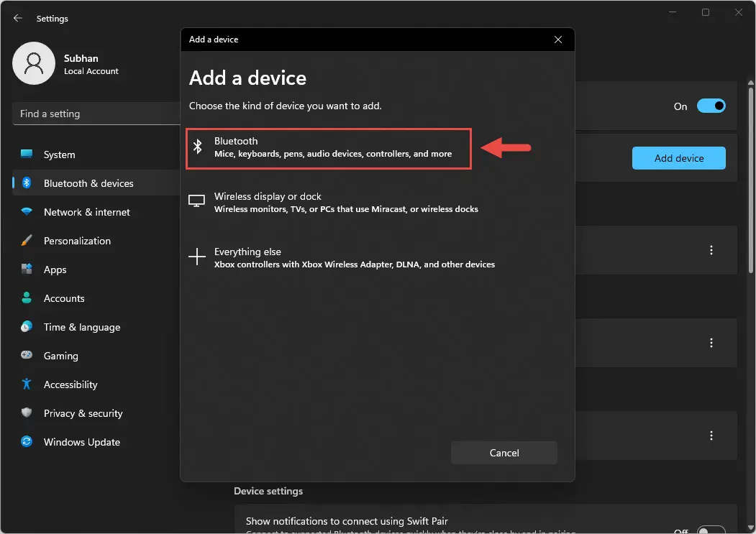Open Accounts settings label

(x=64, y=298)
